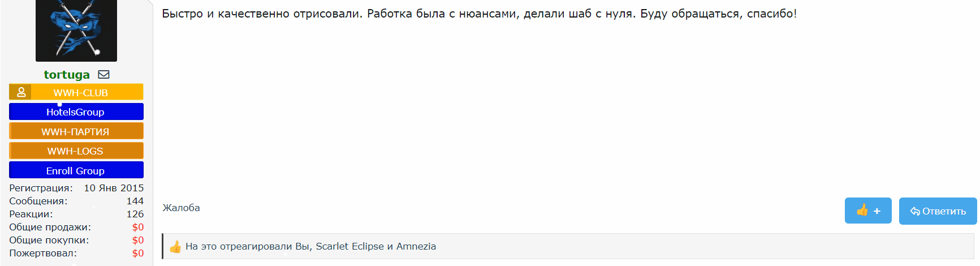Click the WWH-ПАРТИЯ orange badge

coord(76,131)
